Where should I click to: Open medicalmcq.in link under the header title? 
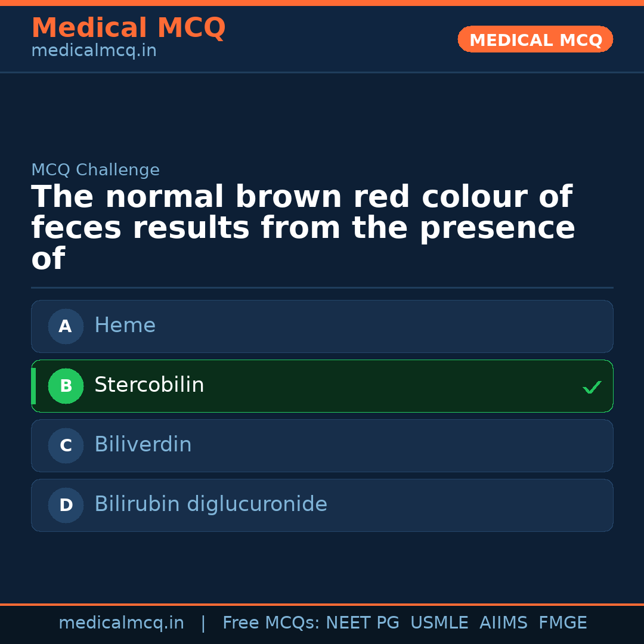tap(94, 51)
